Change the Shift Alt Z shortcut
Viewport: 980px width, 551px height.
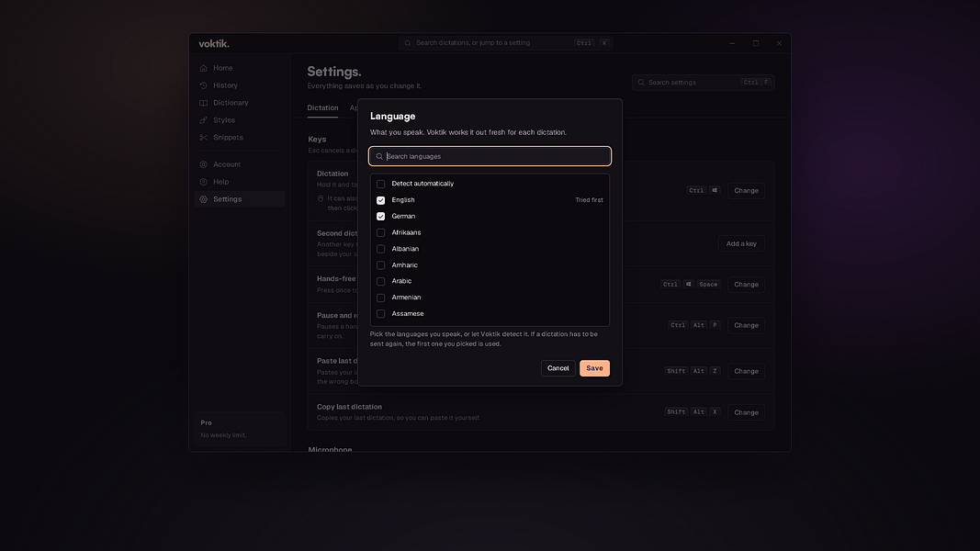746,371
